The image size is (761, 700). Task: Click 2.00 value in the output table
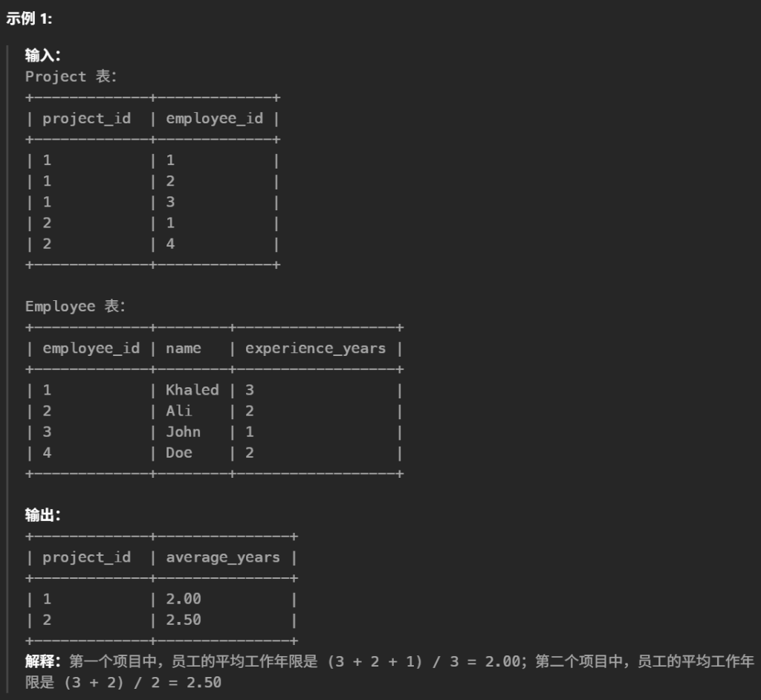183,599
